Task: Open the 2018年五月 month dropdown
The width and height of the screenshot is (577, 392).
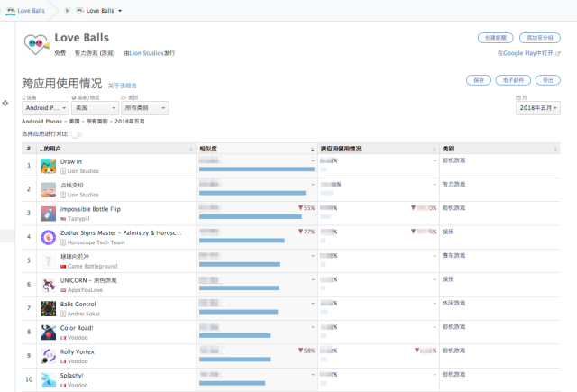Action: pos(538,108)
